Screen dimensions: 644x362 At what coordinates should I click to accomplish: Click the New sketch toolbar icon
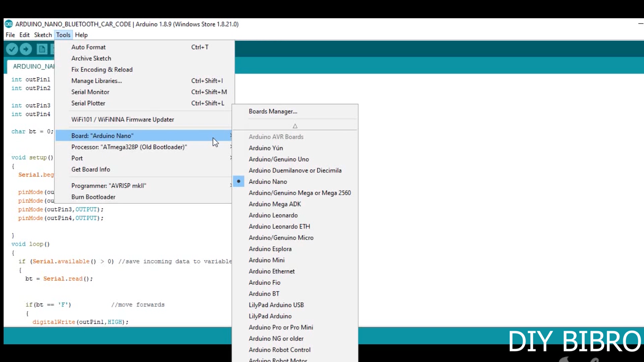(42, 49)
